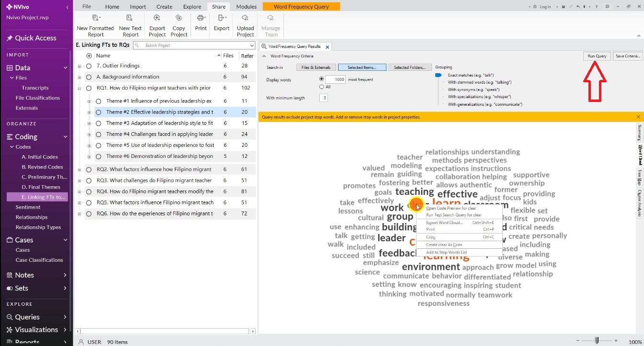The height and width of the screenshot is (346, 644).
Task: Click the Visualizations sidebar item
Action: [37, 330]
